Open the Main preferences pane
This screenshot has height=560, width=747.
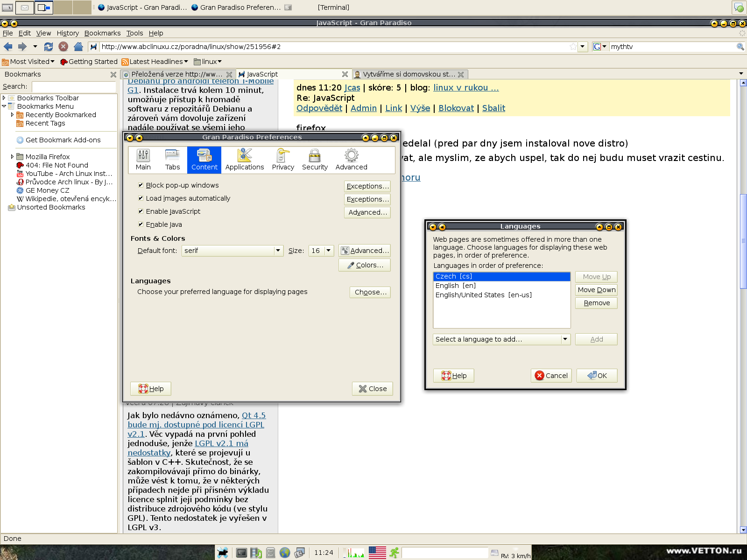[x=143, y=160]
